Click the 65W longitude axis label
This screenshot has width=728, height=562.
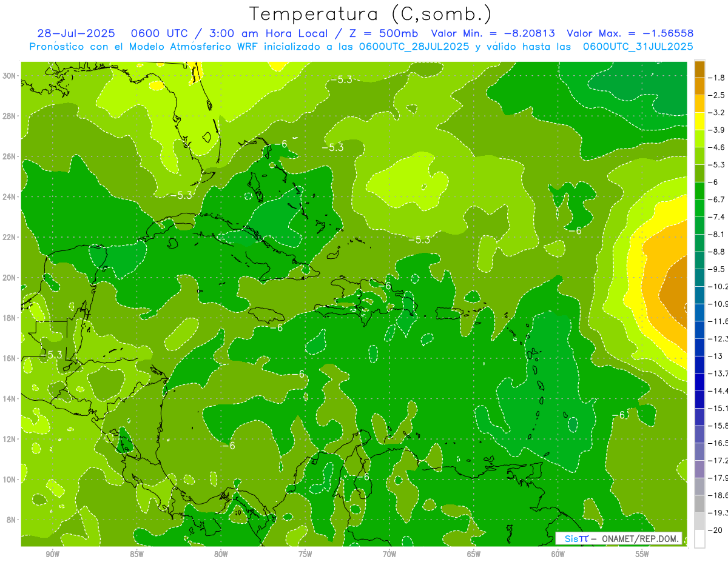474,554
